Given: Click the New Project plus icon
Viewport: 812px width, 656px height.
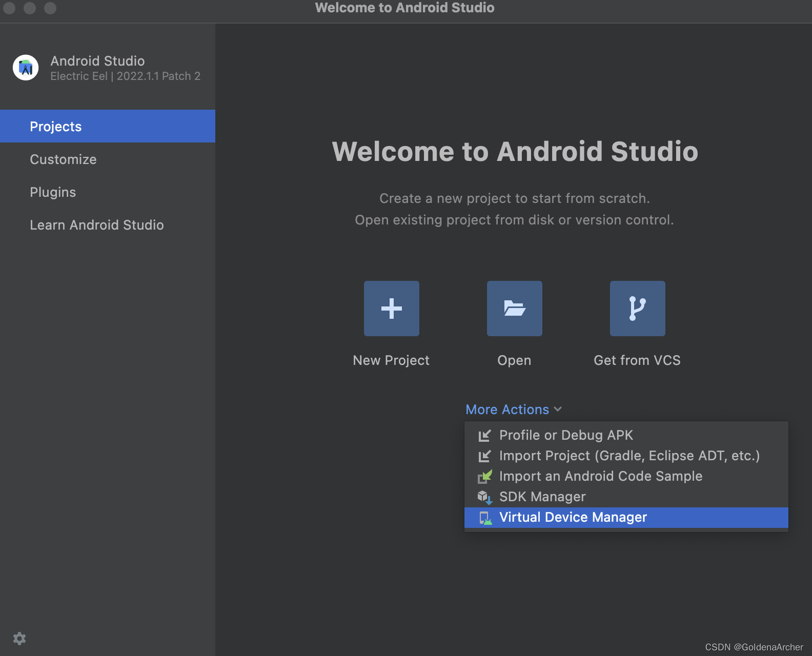Looking at the screenshot, I should tap(392, 309).
